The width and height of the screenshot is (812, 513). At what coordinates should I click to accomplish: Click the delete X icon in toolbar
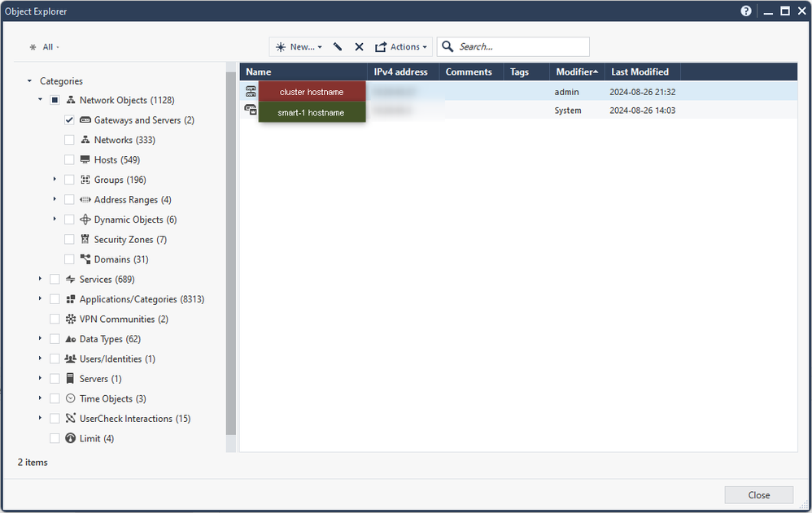point(359,46)
